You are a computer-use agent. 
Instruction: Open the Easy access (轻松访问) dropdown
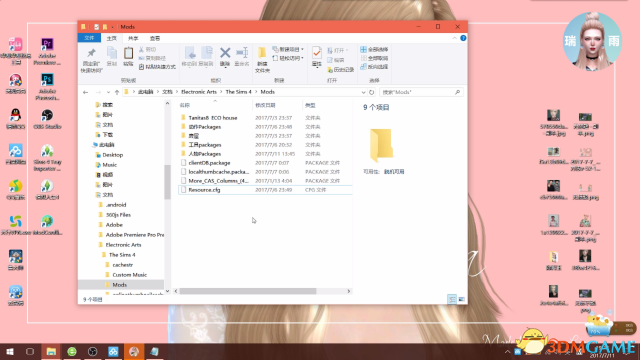[x=289, y=58]
